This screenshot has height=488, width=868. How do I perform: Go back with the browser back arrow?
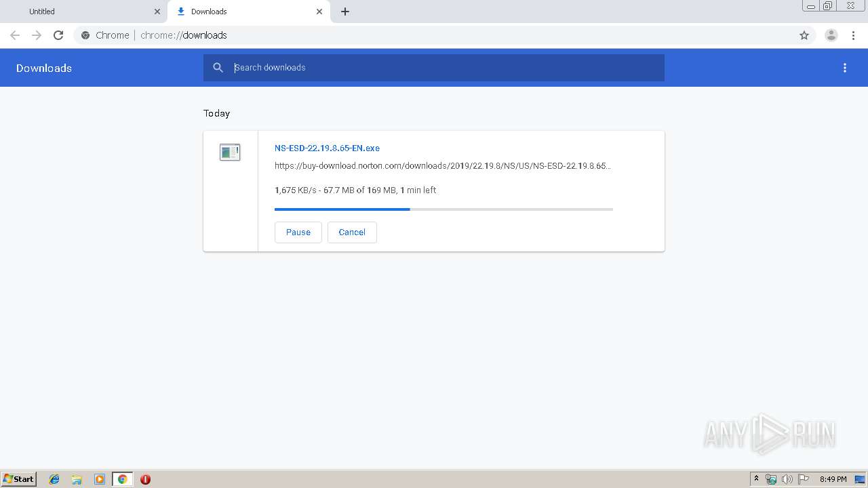click(15, 35)
